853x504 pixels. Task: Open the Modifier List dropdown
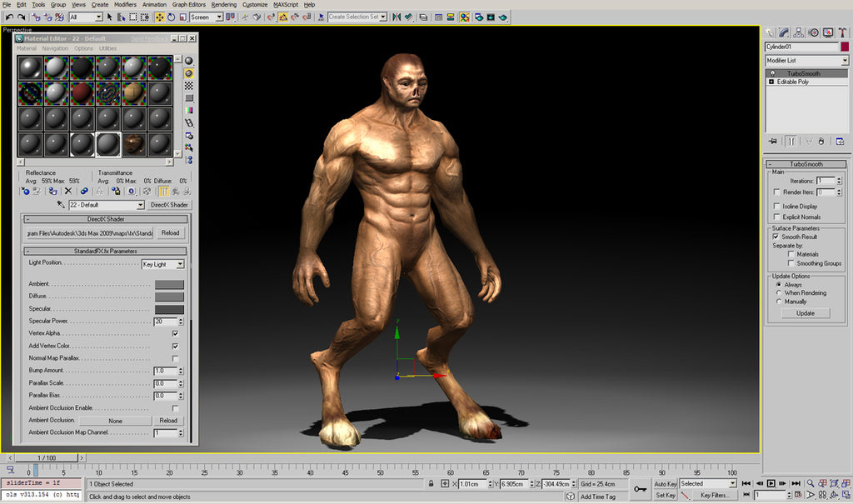844,60
